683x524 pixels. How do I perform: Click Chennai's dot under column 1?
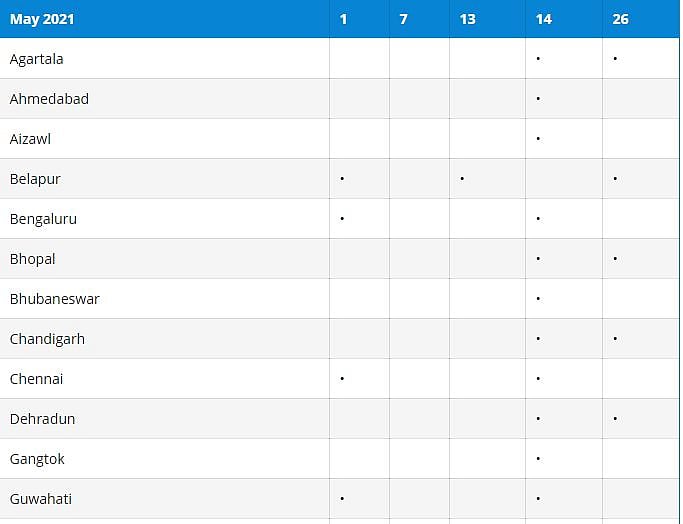(x=342, y=379)
